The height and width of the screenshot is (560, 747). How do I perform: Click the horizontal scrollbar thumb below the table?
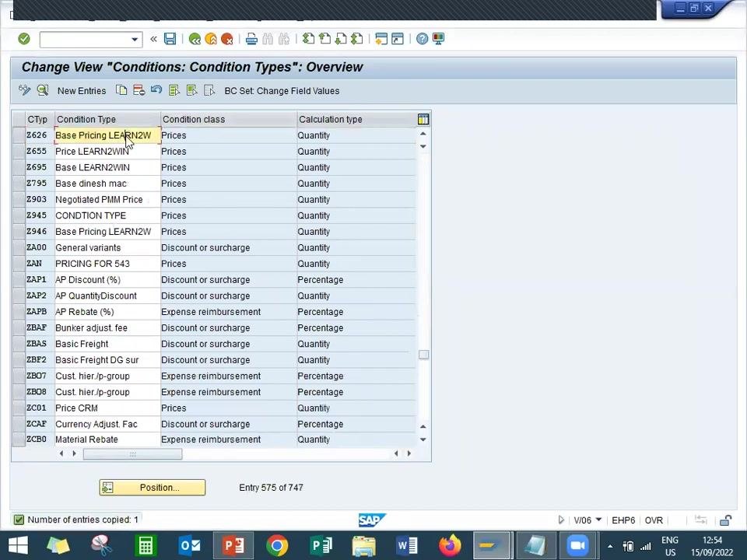[132, 453]
